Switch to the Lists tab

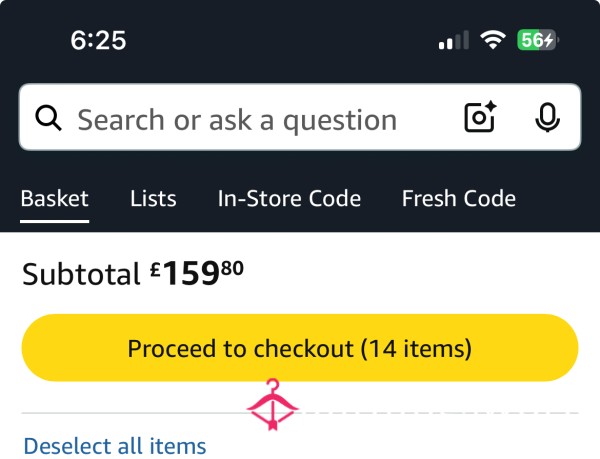click(x=153, y=199)
